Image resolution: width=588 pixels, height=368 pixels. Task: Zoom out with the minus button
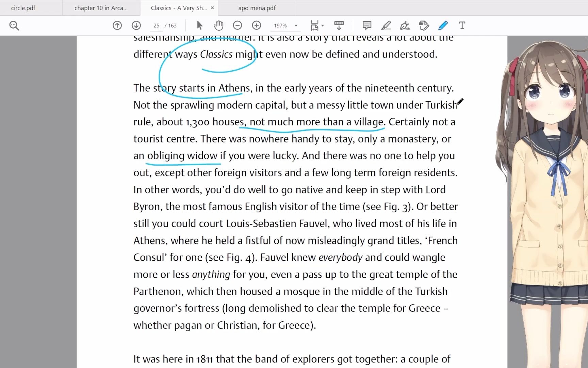point(238,26)
